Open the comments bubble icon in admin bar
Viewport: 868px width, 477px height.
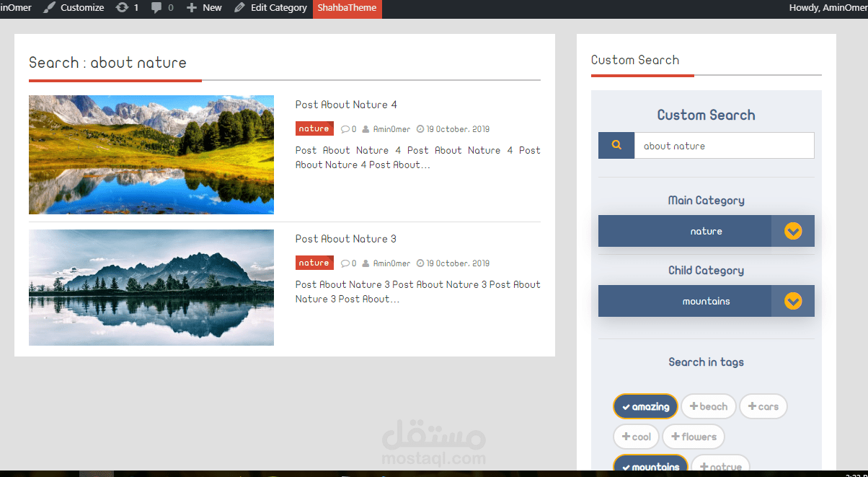156,7
